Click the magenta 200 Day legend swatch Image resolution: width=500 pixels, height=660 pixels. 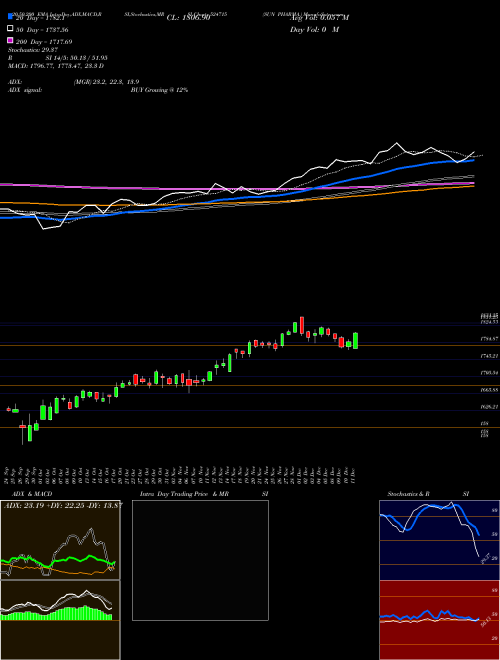click(x=11, y=40)
